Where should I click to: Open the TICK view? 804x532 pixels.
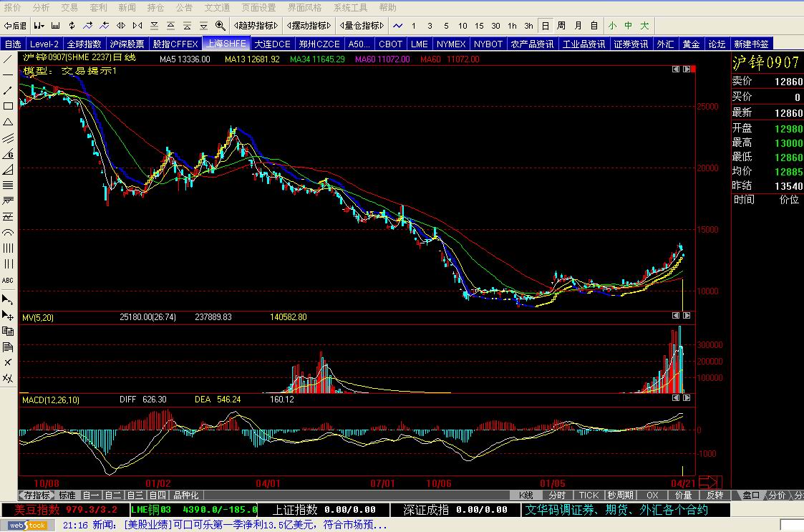coord(589,495)
